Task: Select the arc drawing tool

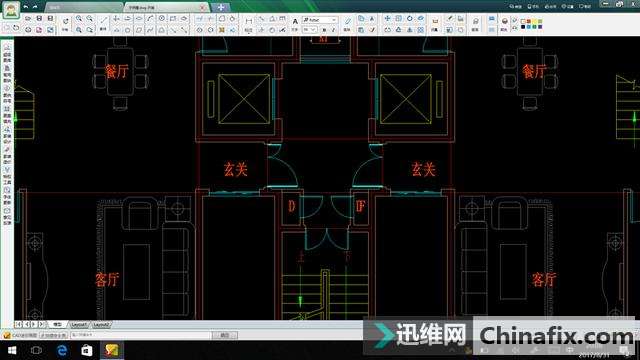Action: tap(150, 18)
